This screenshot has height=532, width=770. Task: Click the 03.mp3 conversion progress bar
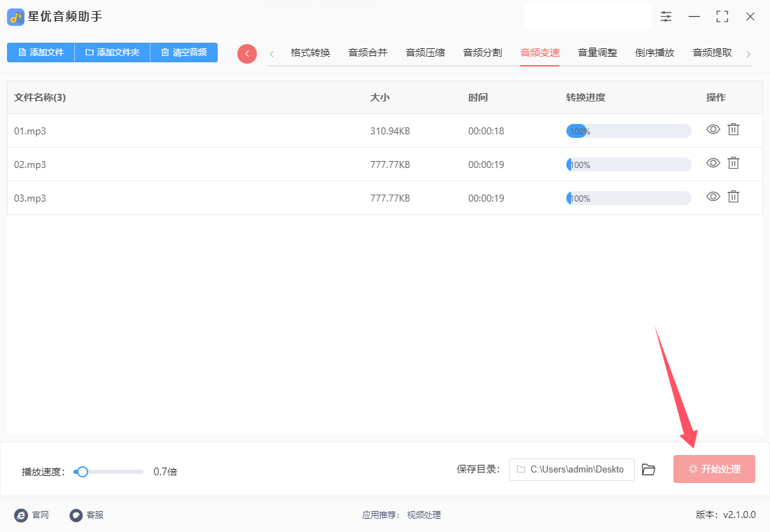[x=629, y=199]
